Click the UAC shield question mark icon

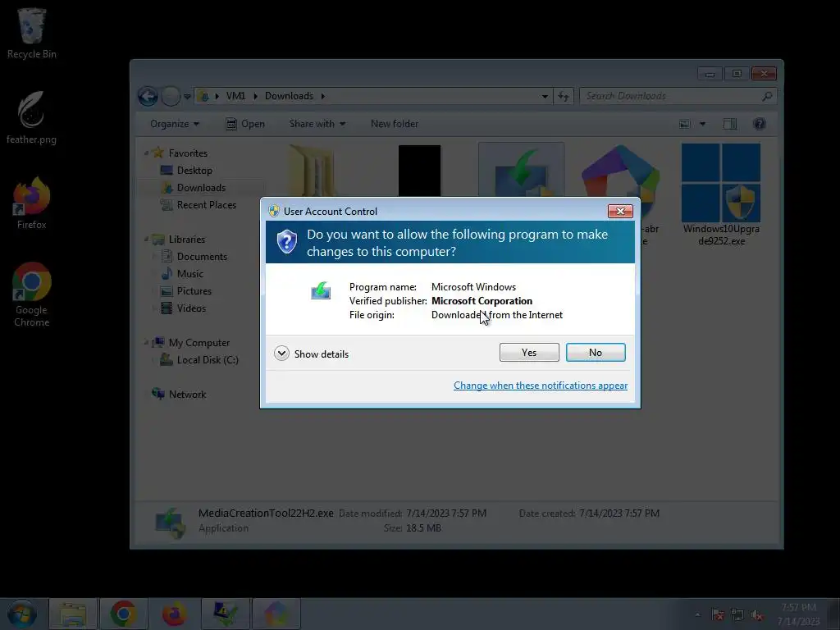point(286,242)
